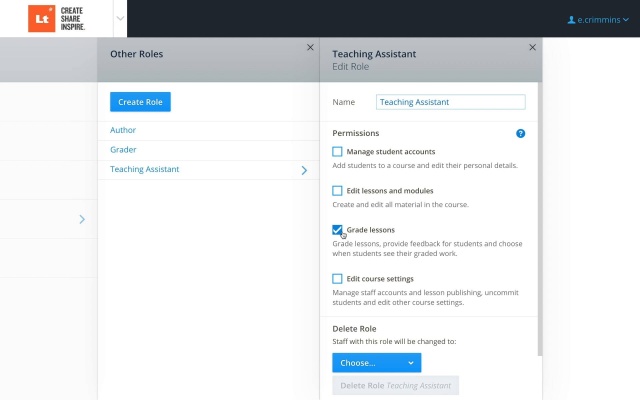Click the user profile icon beside e.crimmins
The image size is (640, 400).
(571, 20)
